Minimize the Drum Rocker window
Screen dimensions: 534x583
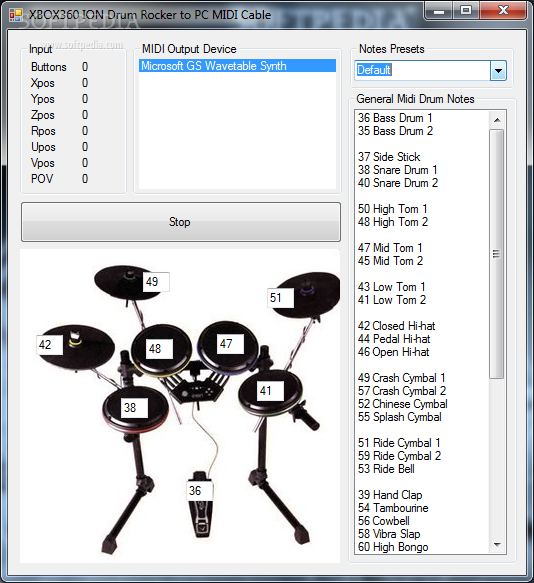439,11
